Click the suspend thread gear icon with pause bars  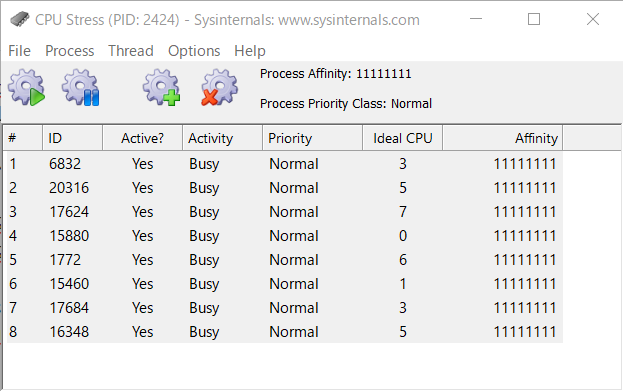tap(81, 87)
